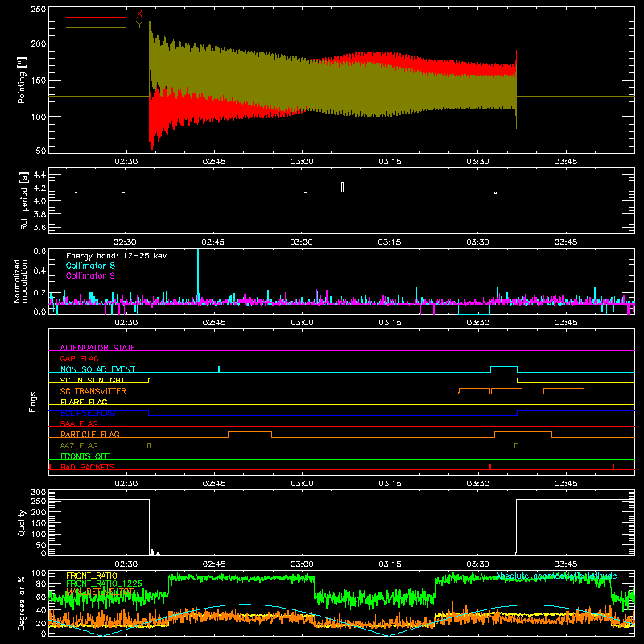This screenshot has width=644, height=644.
Task: Click the olive Y legend label
Action: [139, 25]
